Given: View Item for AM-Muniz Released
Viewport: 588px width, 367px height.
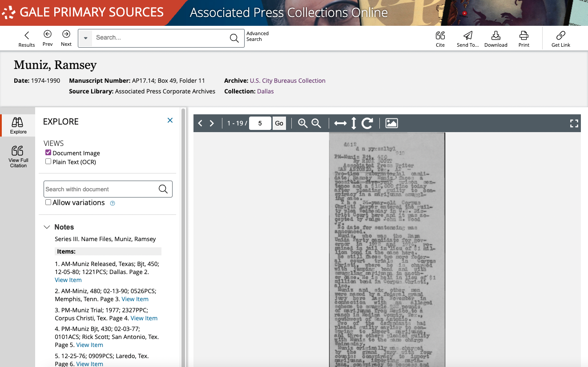Looking at the screenshot, I should (x=68, y=280).
